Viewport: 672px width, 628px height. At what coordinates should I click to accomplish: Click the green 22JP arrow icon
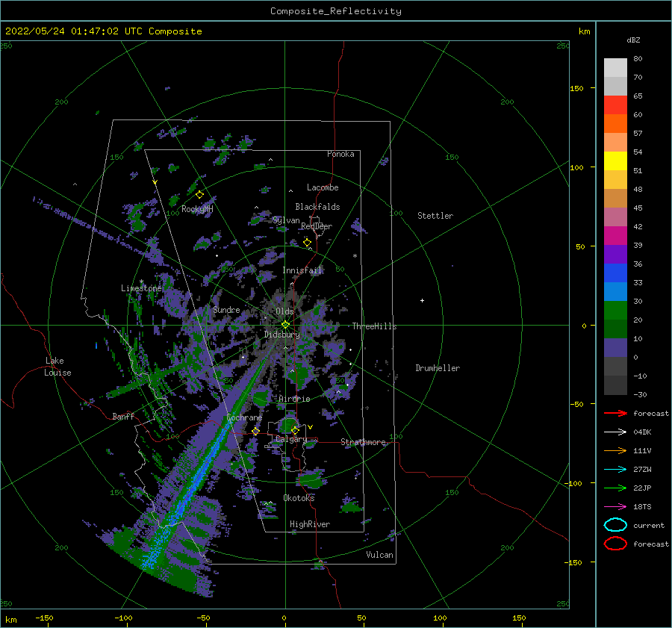615,488
